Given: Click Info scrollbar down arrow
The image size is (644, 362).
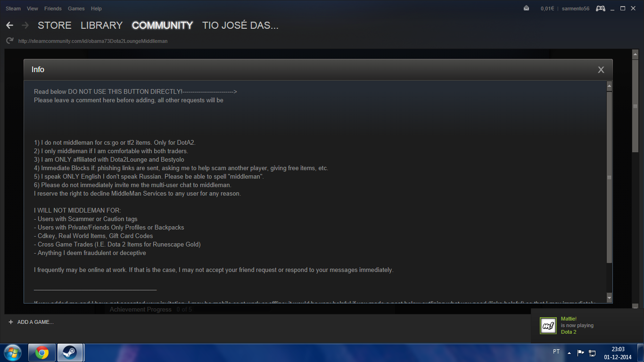Looking at the screenshot, I should pos(609,298).
